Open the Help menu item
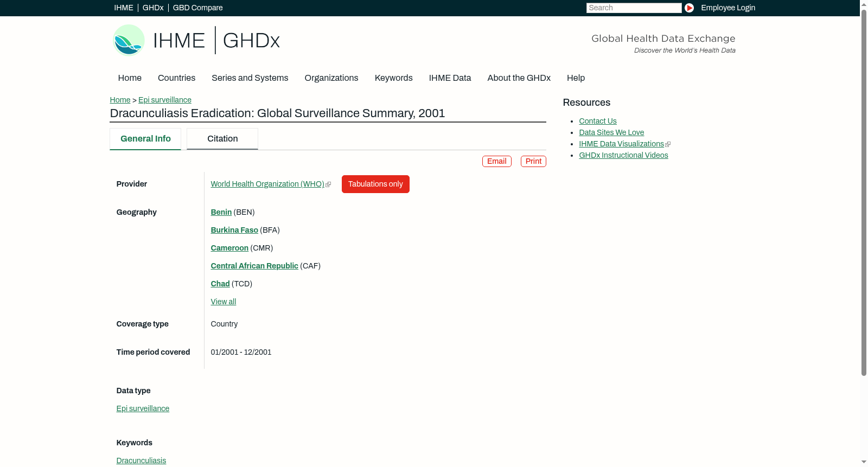The image size is (868, 467). point(576,78)
